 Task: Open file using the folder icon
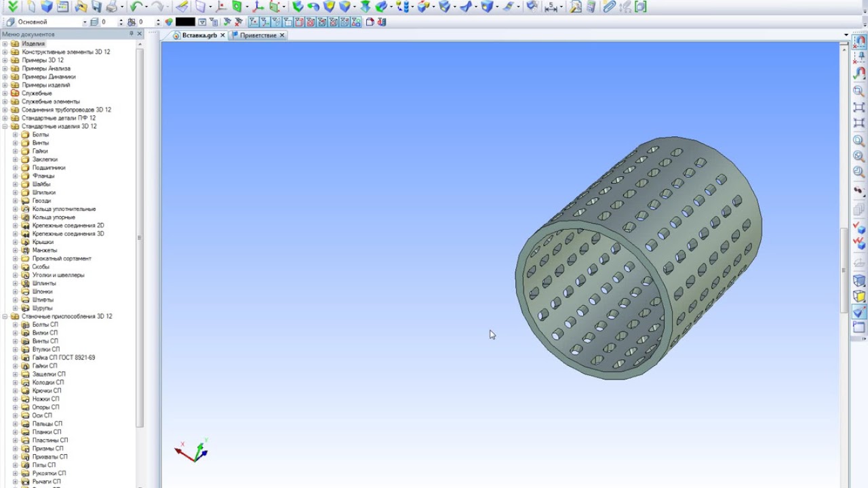pos(81,7)
